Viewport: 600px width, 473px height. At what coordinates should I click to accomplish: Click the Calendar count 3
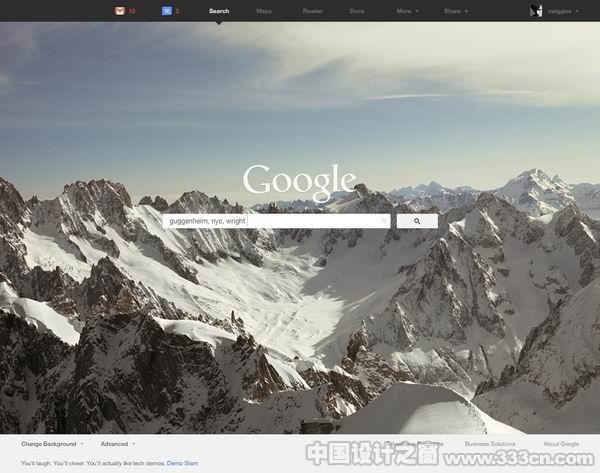pyautogui.click(x=177, y=11)
